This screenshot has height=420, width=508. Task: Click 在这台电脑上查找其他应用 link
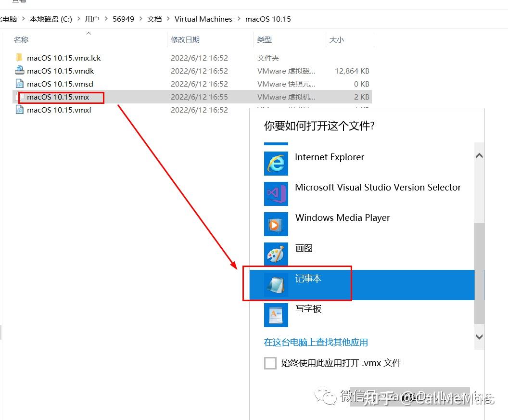316,342
